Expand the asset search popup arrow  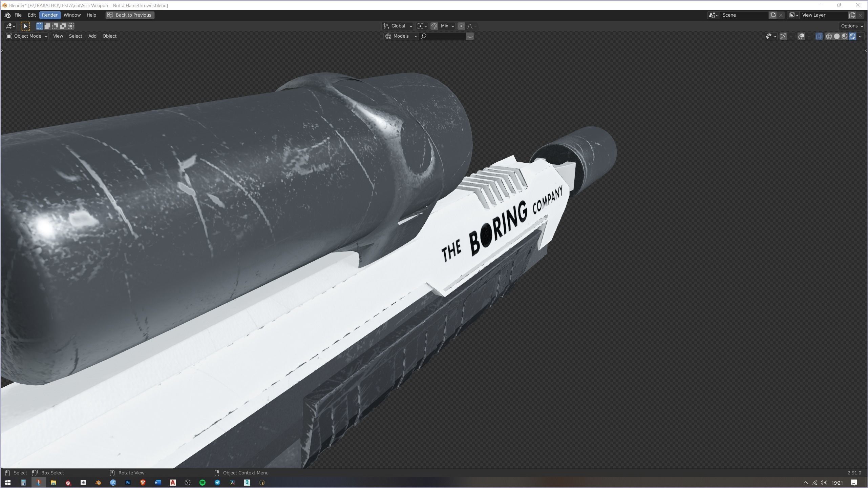(470, 36)
